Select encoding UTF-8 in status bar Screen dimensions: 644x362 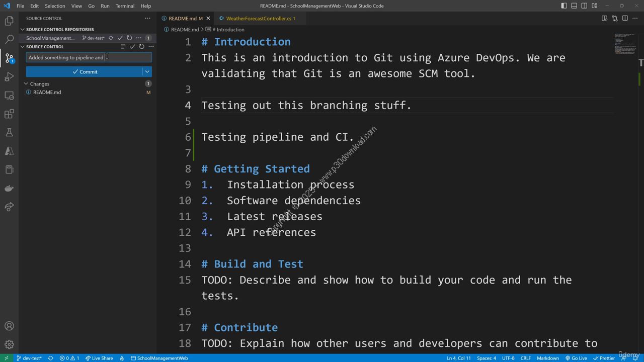coord(508,358)
